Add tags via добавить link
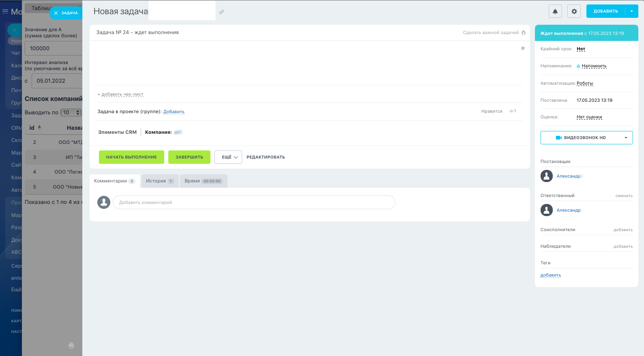The image size is (644, 356). click(x=551, y=275)
